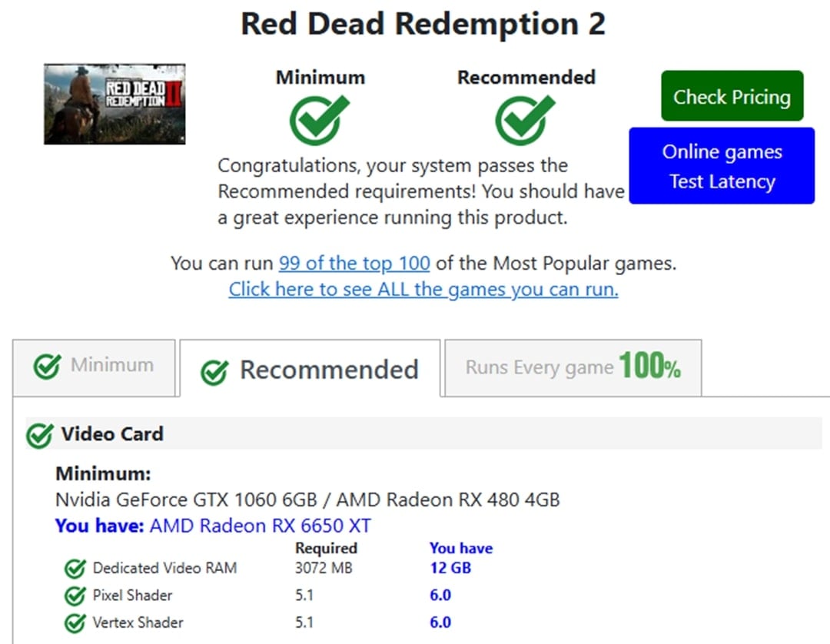Click the Online games Test Latency button

(x=722, y=166)
